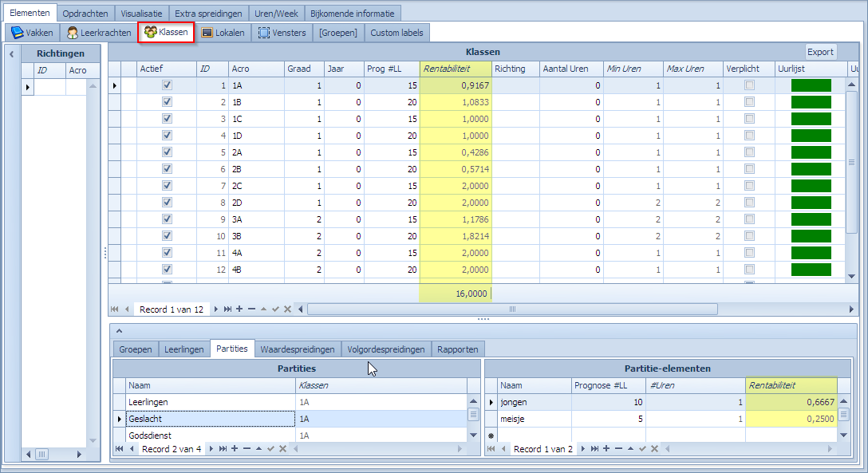The image size is (868, 473).
Task: Open the Vensters sub-tab
Action: (282, 33)
